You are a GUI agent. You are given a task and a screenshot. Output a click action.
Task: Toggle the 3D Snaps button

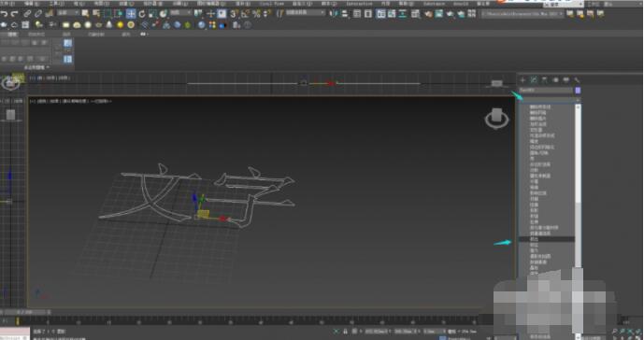click(x=234, y=14)
